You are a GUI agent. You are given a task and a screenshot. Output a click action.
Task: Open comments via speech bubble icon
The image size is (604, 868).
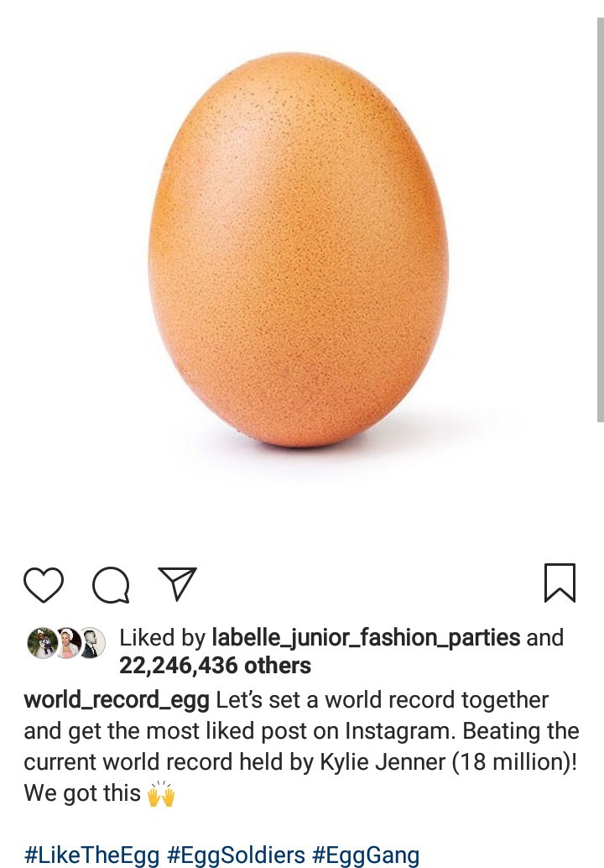[x=112, y=584]
